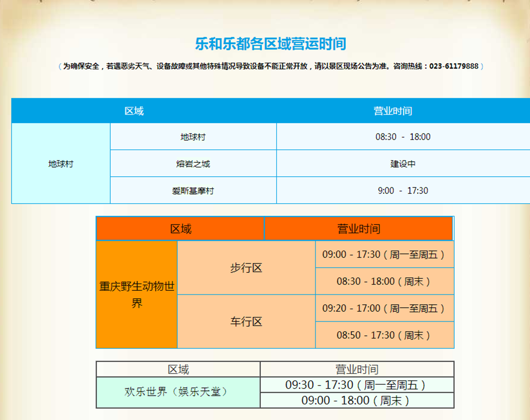The width and height of the screenshot is (530, 420).
Task: Click the blue table's 营业时间 header
Action: [393, 111]
